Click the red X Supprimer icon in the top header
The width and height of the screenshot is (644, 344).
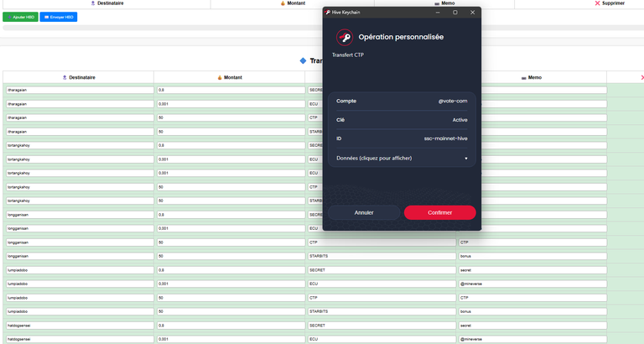click(597, 3)
